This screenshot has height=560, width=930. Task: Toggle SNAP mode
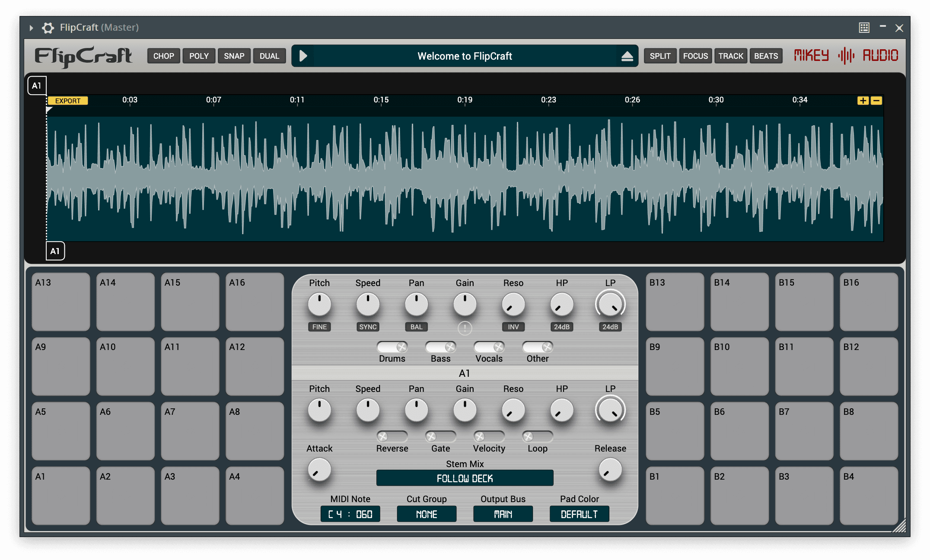(x=234, y=56)
